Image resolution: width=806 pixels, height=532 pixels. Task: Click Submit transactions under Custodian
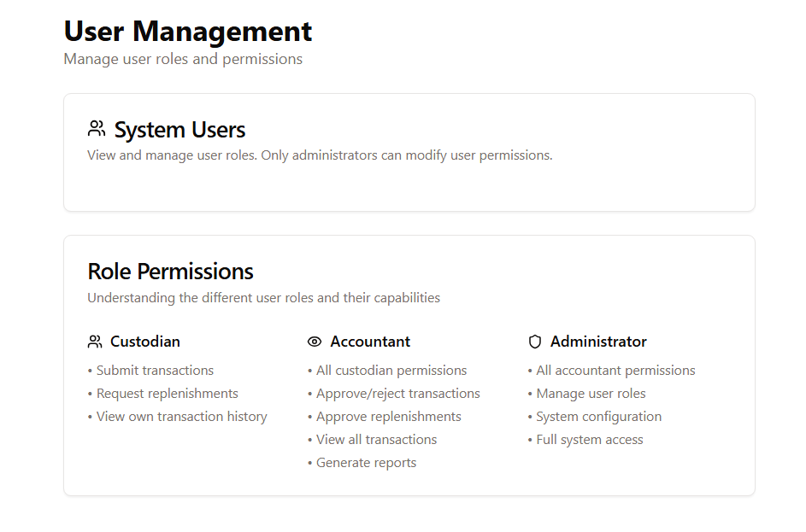point(155,371)
